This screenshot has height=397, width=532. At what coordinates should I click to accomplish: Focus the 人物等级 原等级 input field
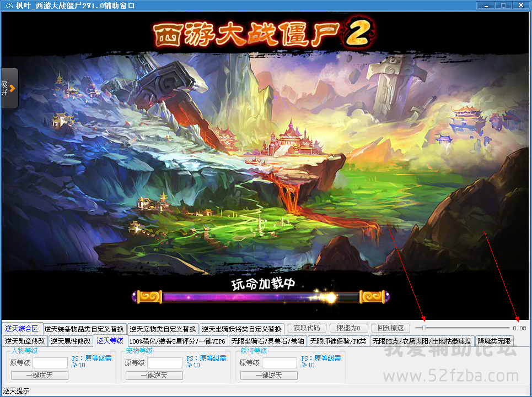point(50,363)
